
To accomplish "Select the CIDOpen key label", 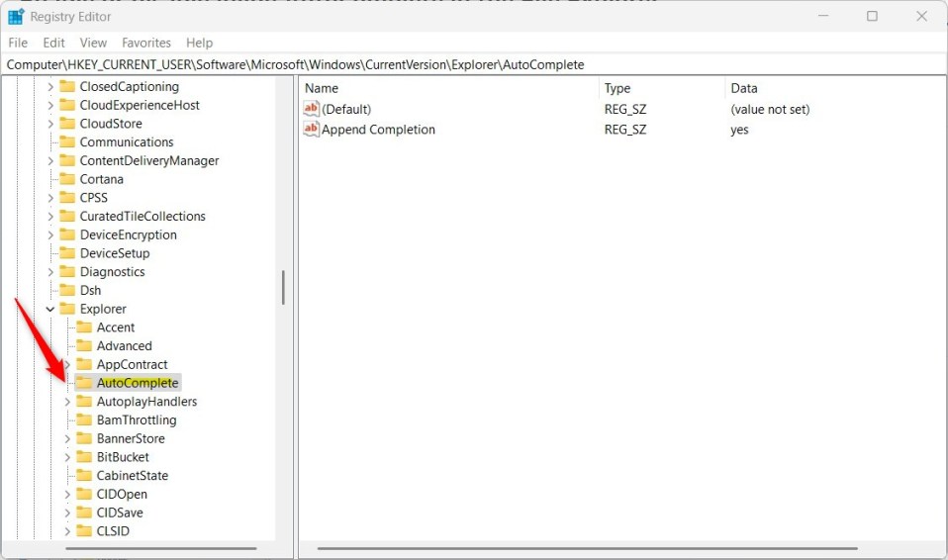I will point(122,494).
